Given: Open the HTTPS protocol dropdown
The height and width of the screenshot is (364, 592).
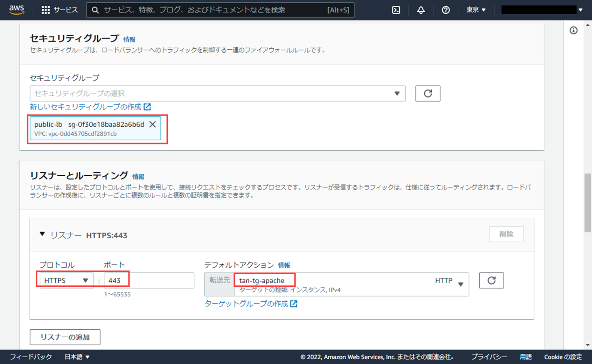Looking at the screenshot, I should pyautogui.click(x=66, y=280).
